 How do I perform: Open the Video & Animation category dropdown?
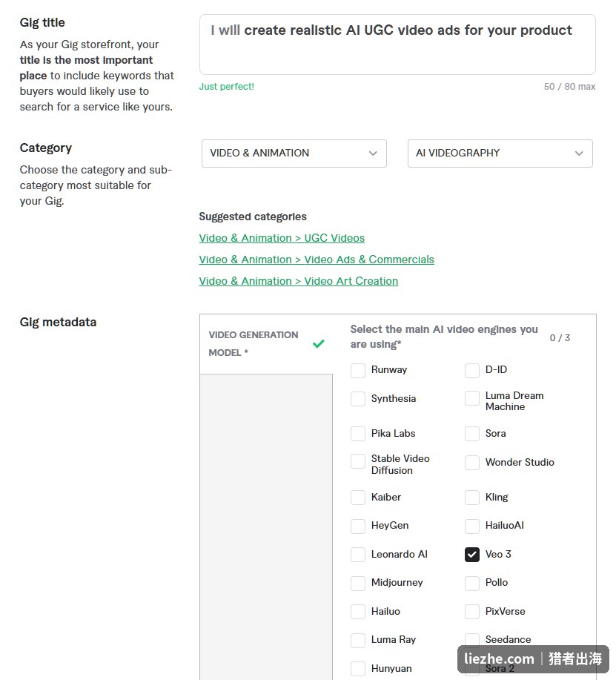[294, 154]
